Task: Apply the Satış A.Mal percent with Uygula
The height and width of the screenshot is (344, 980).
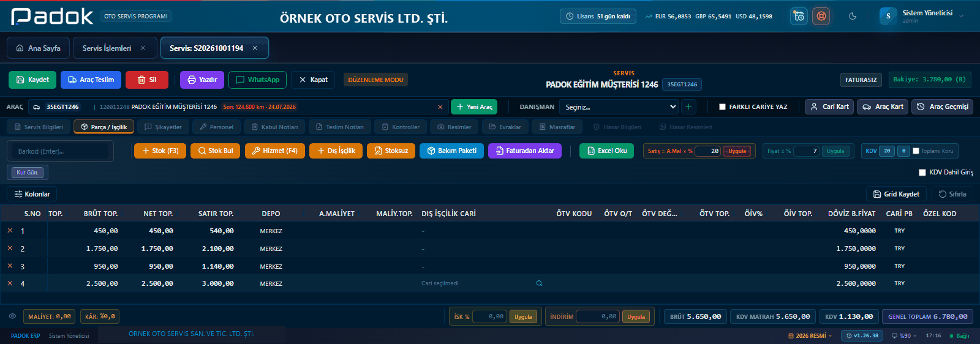Action: [737, 151]
